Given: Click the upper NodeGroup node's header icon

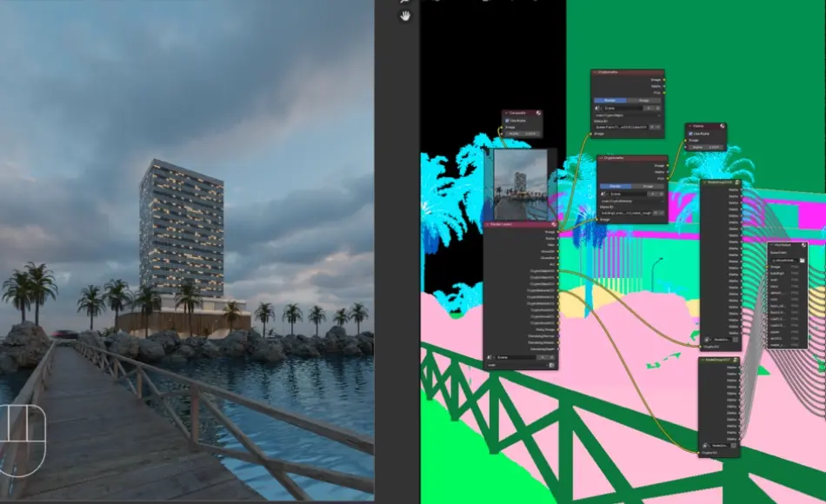Looking at the screenshot, I should coord(737,182).
